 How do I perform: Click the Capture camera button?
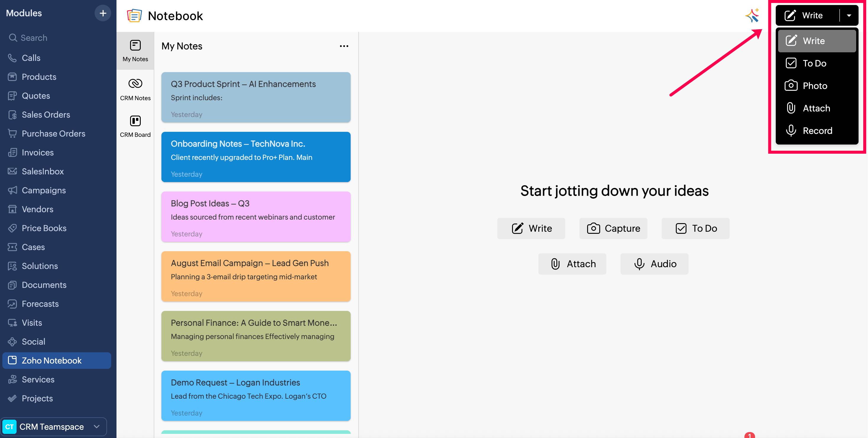613,228
